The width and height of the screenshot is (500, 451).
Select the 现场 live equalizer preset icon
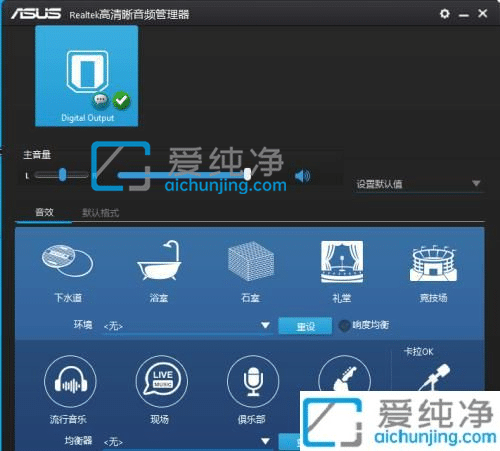162,381
